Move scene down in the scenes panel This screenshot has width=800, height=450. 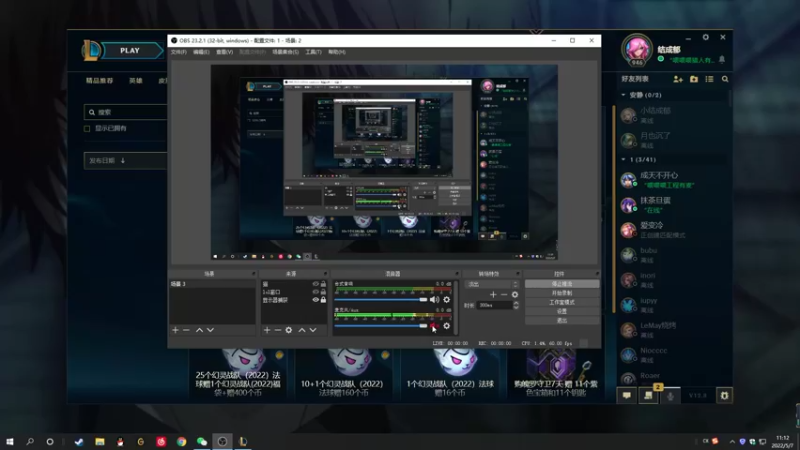coord(210,330)
